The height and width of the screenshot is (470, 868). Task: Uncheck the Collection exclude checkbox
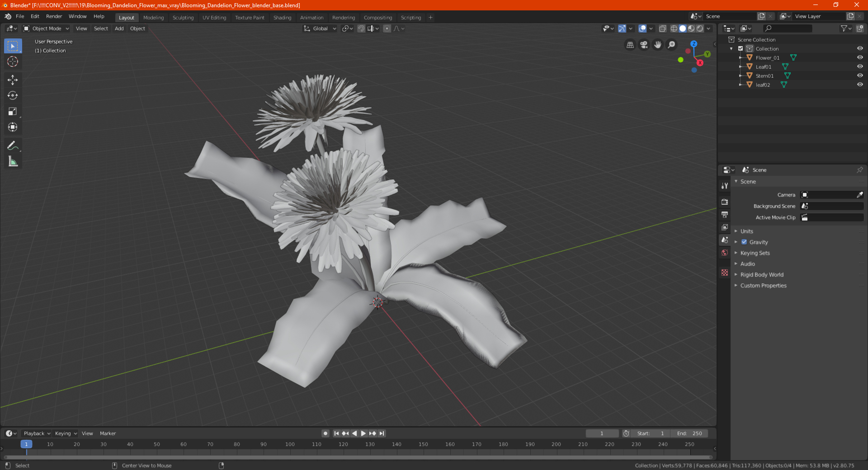(x=741, y=48)
